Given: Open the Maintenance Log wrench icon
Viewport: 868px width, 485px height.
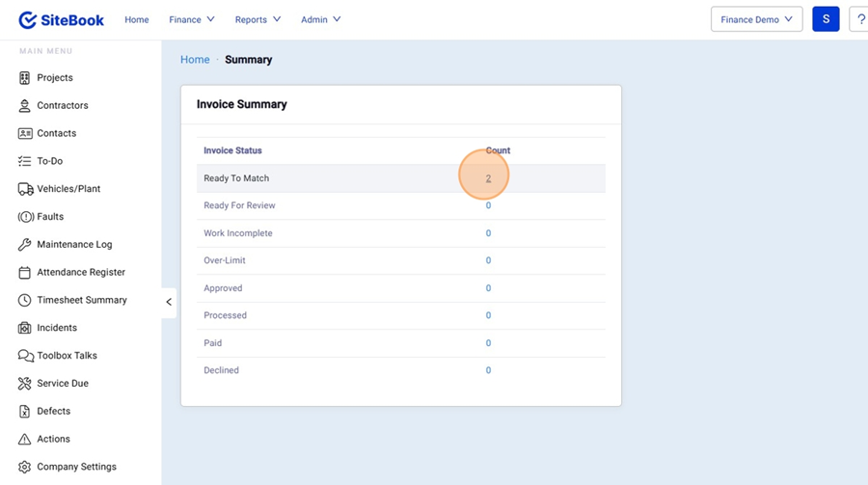Looking at the screenshot, I should [25, 245].
